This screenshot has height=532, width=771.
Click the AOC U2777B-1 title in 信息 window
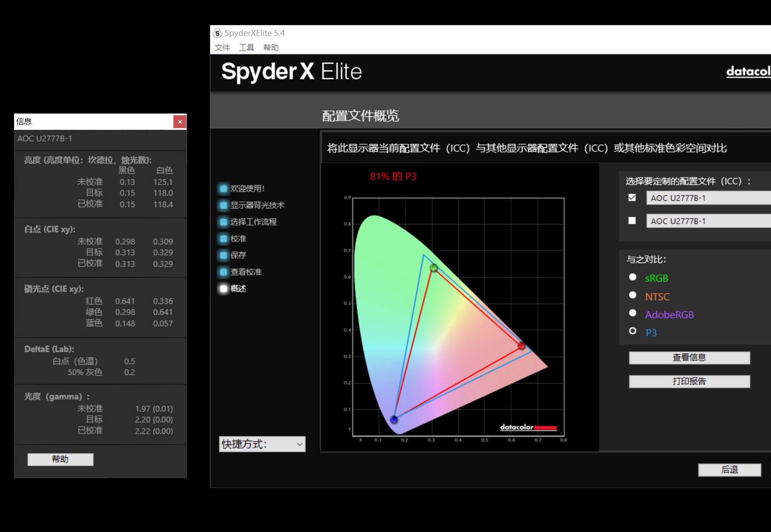point(44,138)
